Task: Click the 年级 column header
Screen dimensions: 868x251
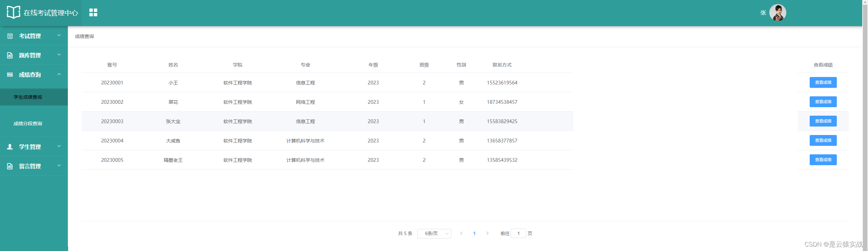Action: pos(373,65)
